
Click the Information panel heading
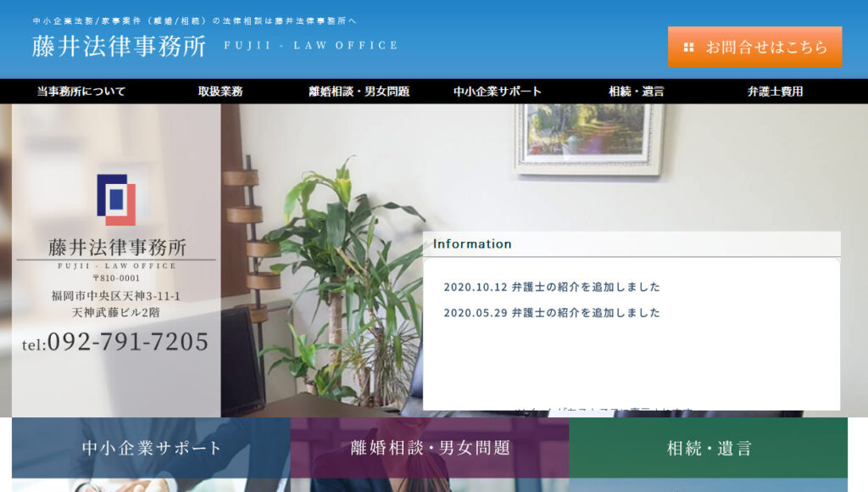pyautogui.click(x=472, y=244)
